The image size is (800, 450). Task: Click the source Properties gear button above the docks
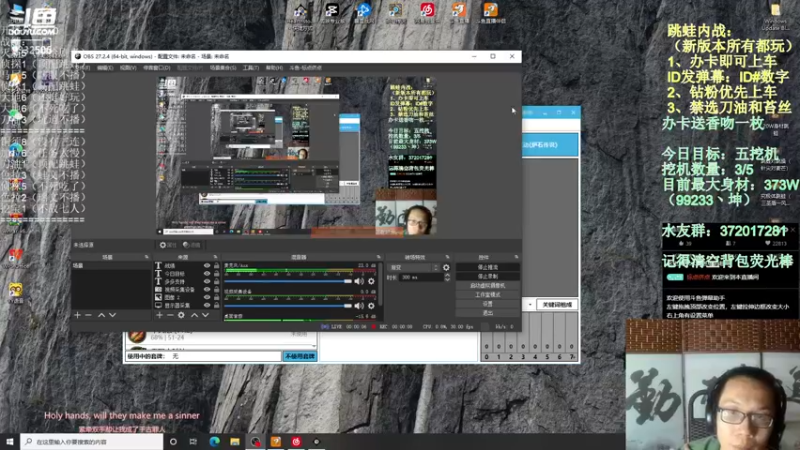[x=168, y=245]
